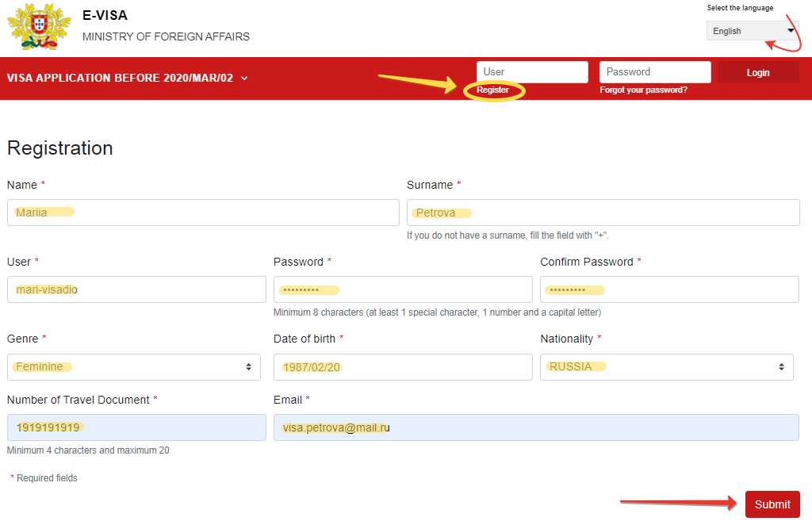The width and height of the screenshot is (812, 525).
Task: Click the Surname field containing Petrova
Action: 603,213
